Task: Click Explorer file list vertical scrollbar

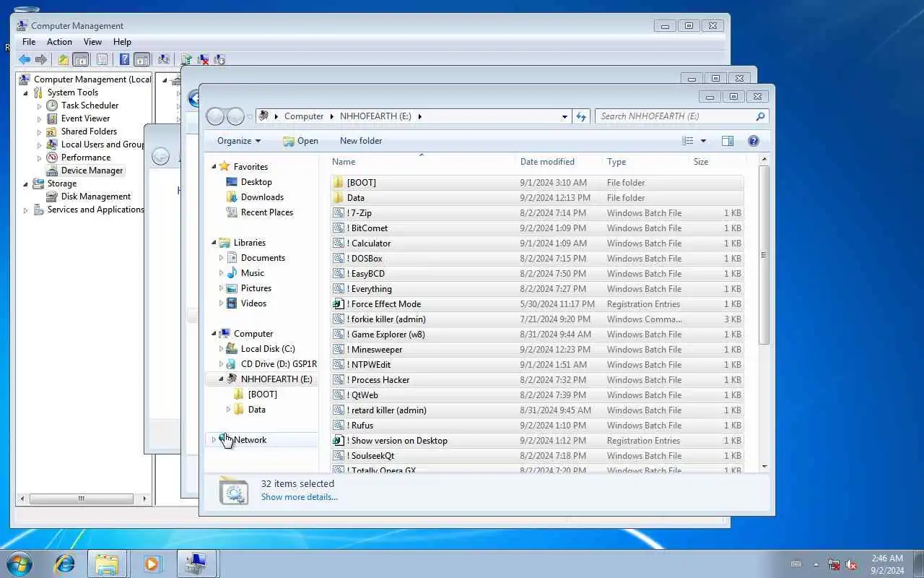Action: click(764, 254)
